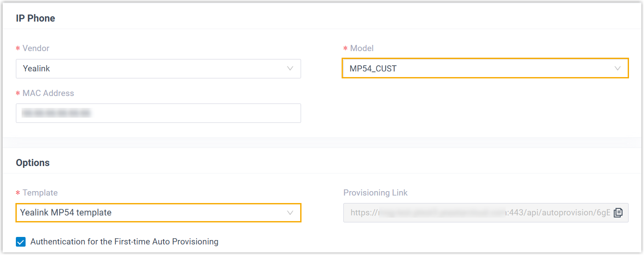This screenshot has width=644, height=255.
Task: Click the Vendor dropdown chevron arrow
Action: [290, 69]
